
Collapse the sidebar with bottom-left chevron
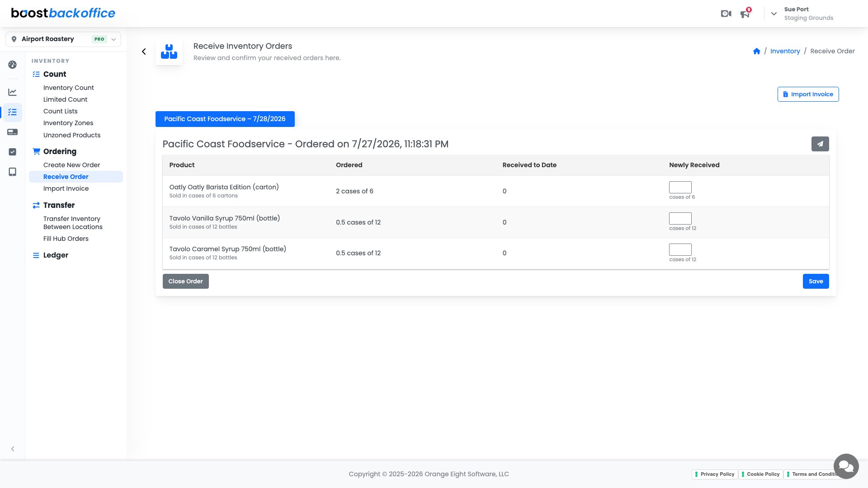pos(13,449)
